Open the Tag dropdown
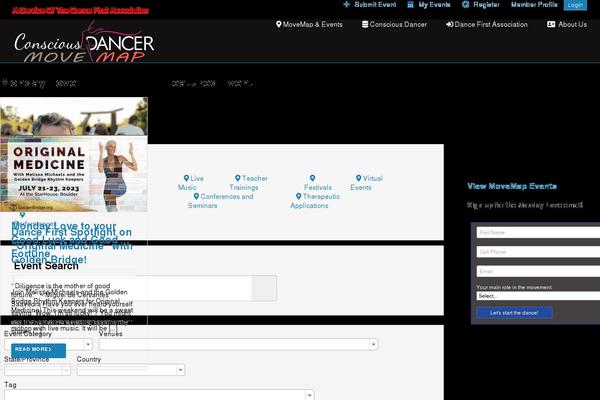Viewport: 600px width, 400px height. tap(159, 395)
